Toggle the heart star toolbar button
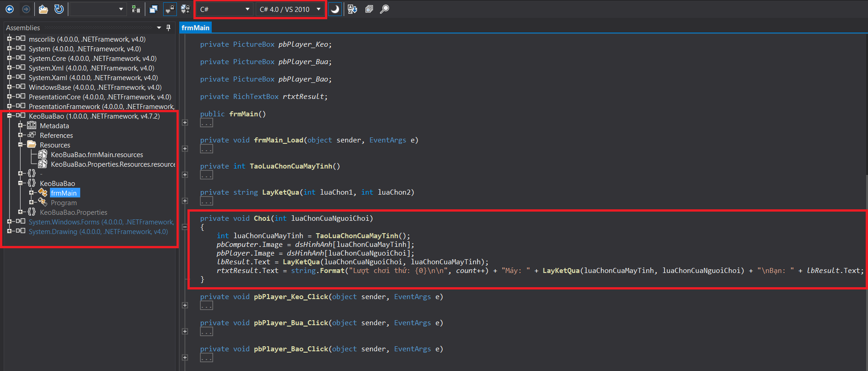 pyautogui.click(x=185, y=9)
